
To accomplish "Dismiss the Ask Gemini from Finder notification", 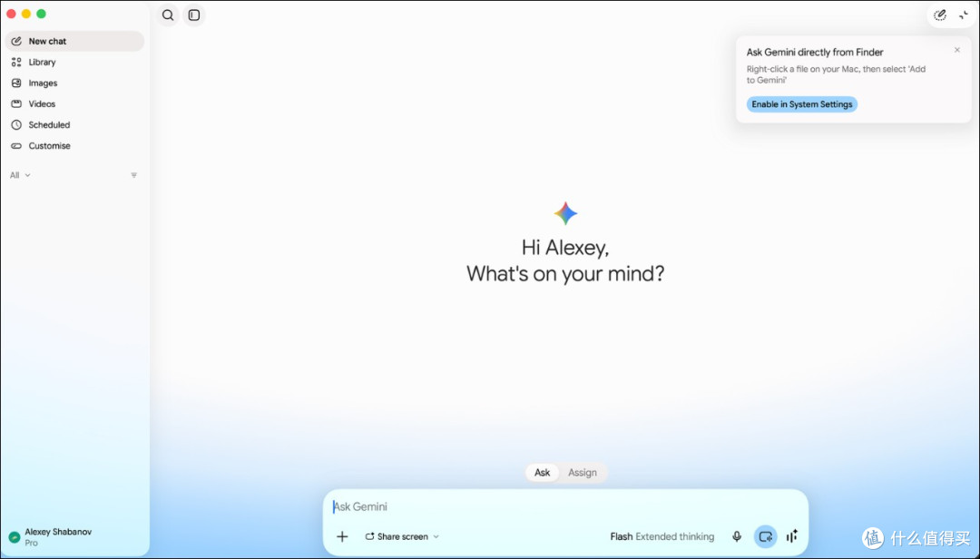I will tap(957, 50).
